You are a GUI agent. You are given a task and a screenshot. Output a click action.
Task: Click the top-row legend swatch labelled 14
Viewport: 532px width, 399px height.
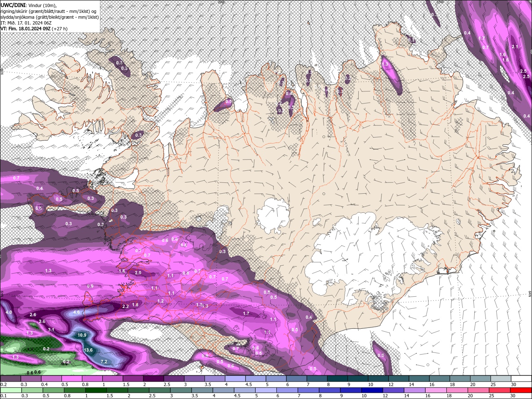click(419, 378)
